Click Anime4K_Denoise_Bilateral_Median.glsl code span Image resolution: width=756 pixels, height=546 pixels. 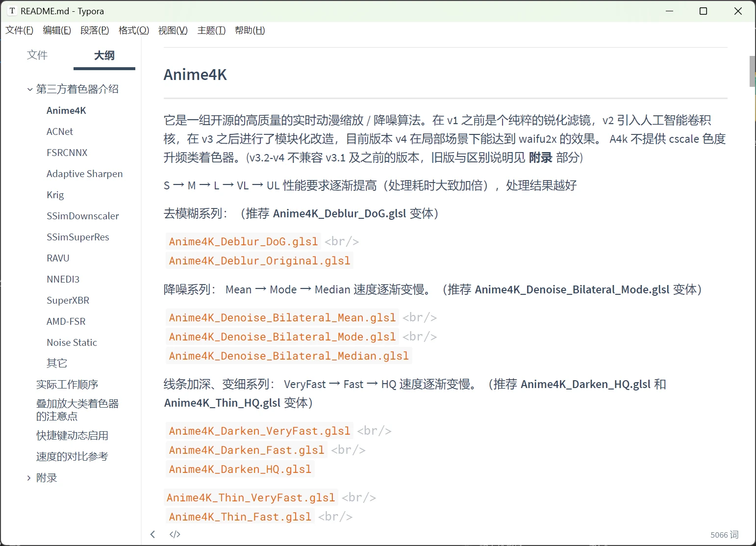(289, 356)
